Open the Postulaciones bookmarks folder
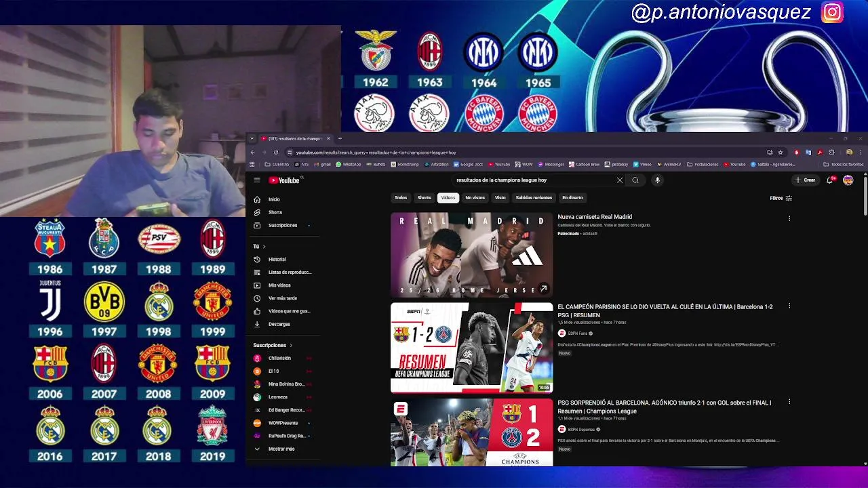The height and width of the screenshot is (488, 868). click(703, 164)
